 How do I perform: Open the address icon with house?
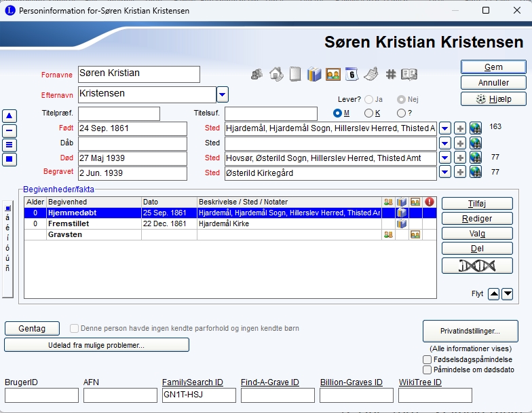[x=275, y=74]
